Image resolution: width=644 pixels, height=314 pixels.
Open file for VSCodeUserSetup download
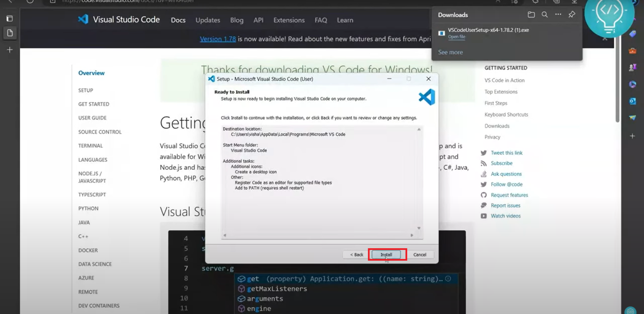(x=457, y=37)
